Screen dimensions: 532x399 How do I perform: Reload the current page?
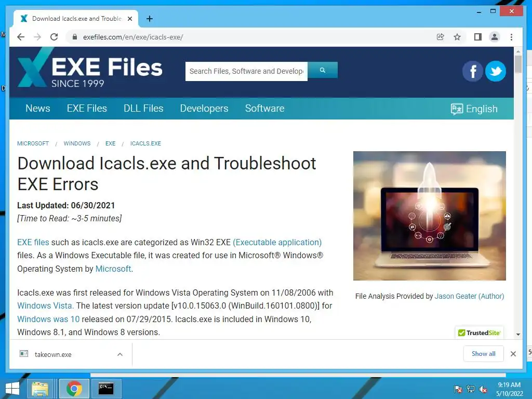pos(54,37)
